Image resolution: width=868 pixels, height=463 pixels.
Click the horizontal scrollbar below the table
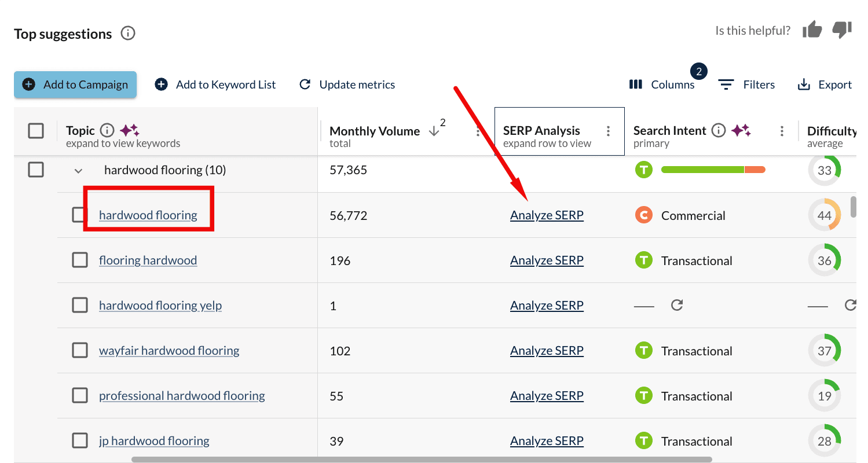coord(422,460)
